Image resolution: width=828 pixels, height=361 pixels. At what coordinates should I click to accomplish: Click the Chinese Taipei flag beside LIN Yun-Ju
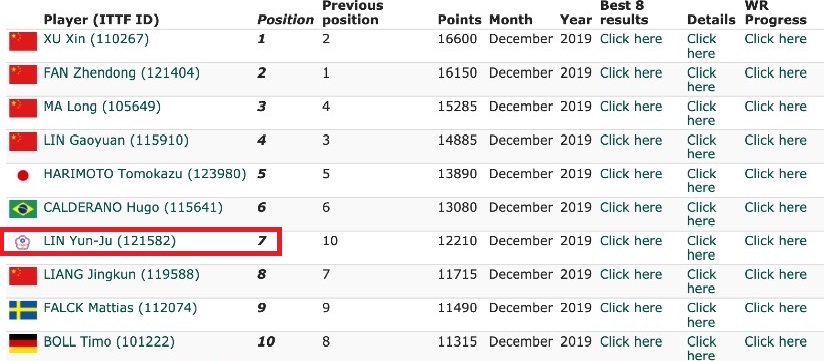point(23,242)
